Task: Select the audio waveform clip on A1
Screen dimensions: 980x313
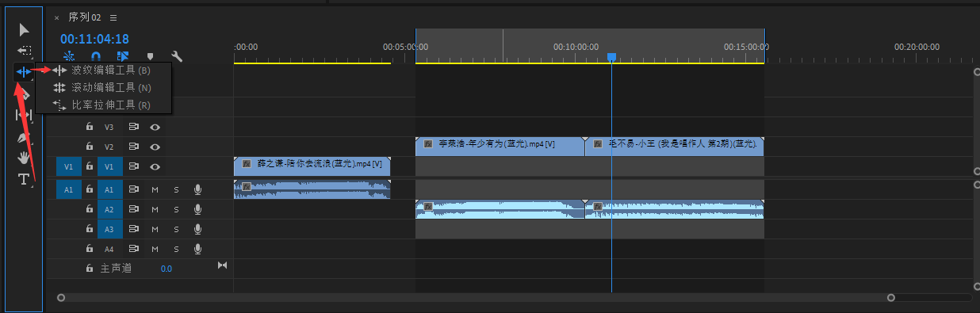Action: pos(312,189)
